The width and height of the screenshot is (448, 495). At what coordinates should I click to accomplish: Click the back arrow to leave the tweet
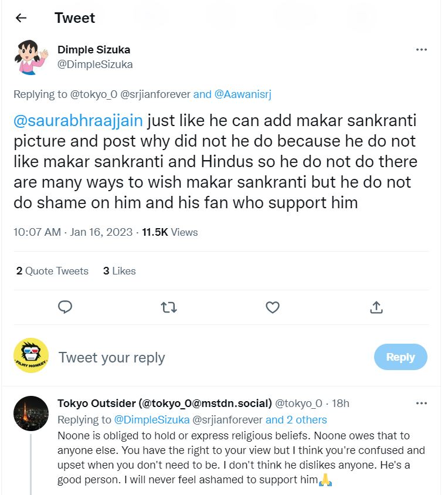tap(21, 18)
